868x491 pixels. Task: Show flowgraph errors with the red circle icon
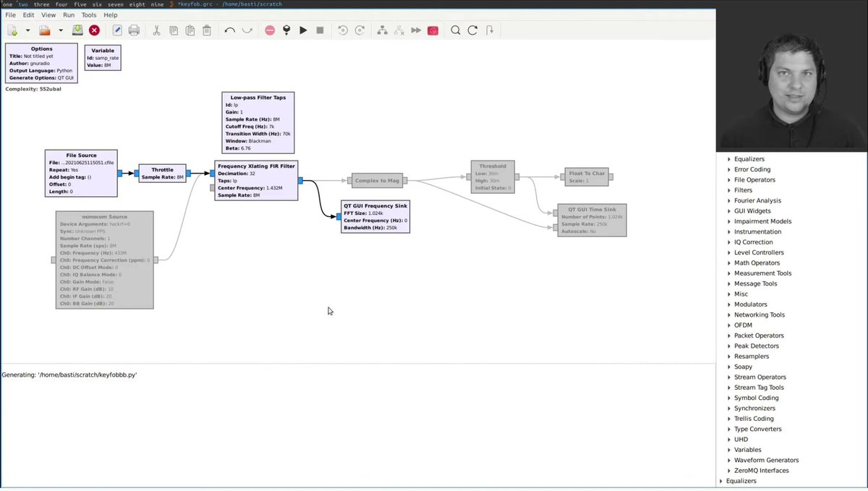[270, 30]
